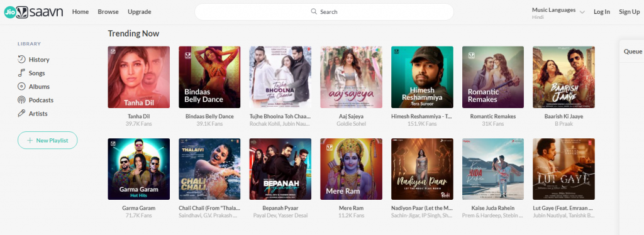Open the Browse menu item
Screen dimensions: 644x235
point(108,12)
